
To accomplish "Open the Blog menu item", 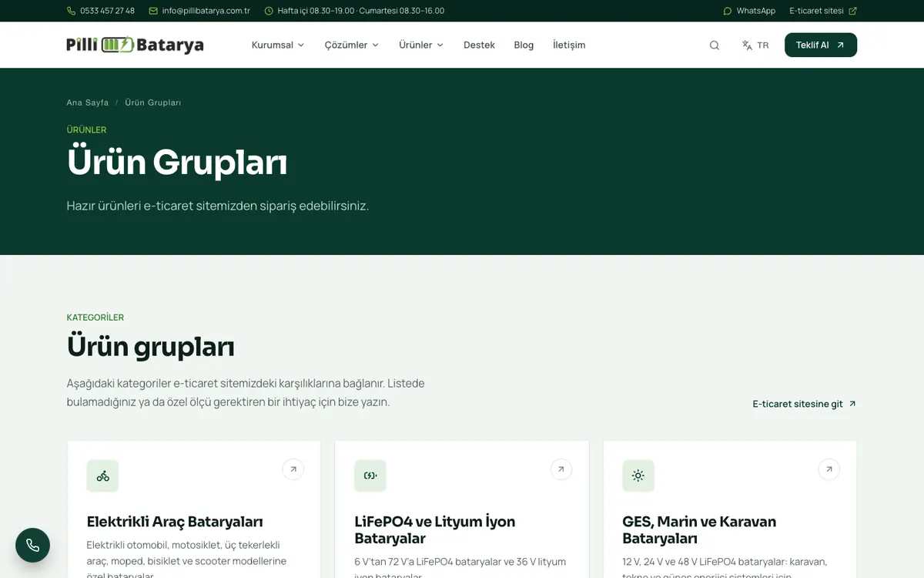I will 524,45.
